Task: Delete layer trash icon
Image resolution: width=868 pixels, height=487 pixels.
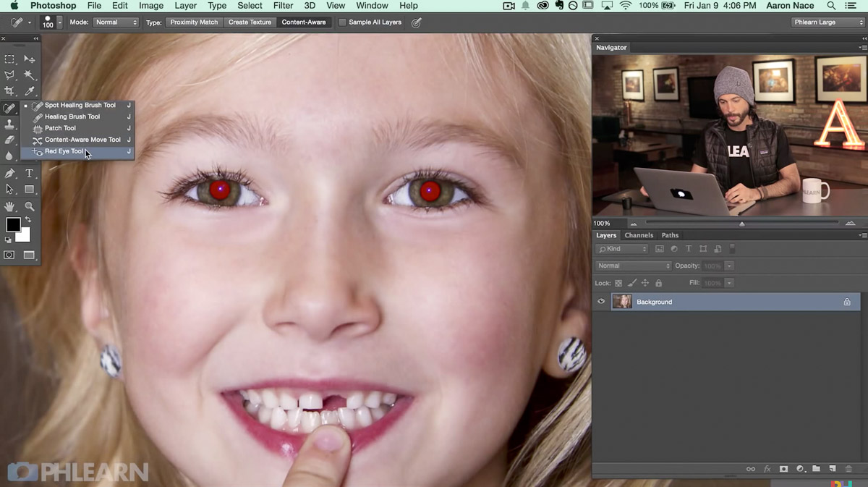Action: (848, 469)
